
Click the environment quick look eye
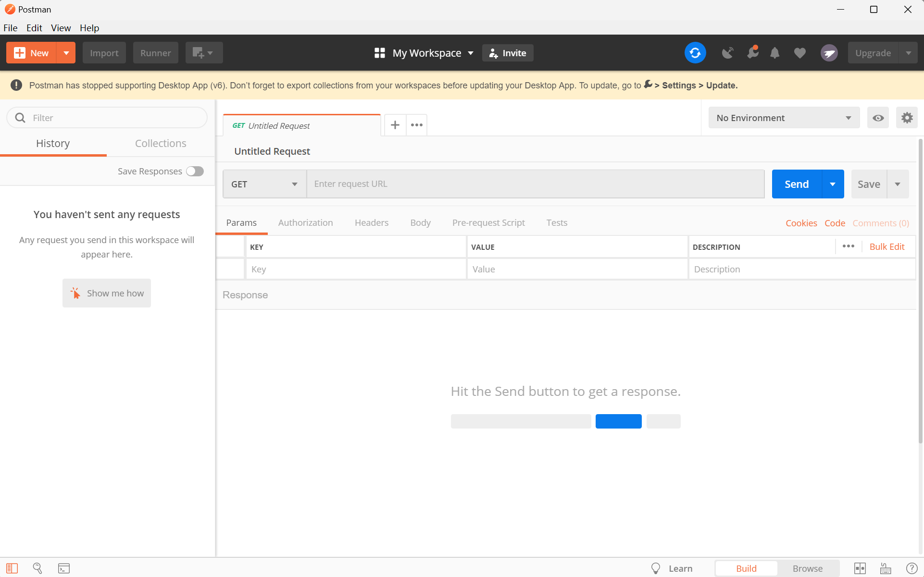coord(878,118)
